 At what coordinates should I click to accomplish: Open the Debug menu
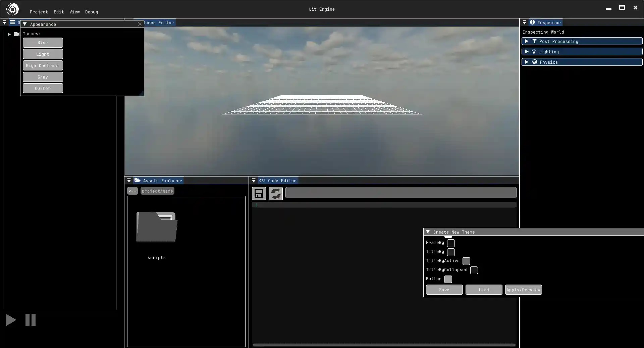(92, 12)
